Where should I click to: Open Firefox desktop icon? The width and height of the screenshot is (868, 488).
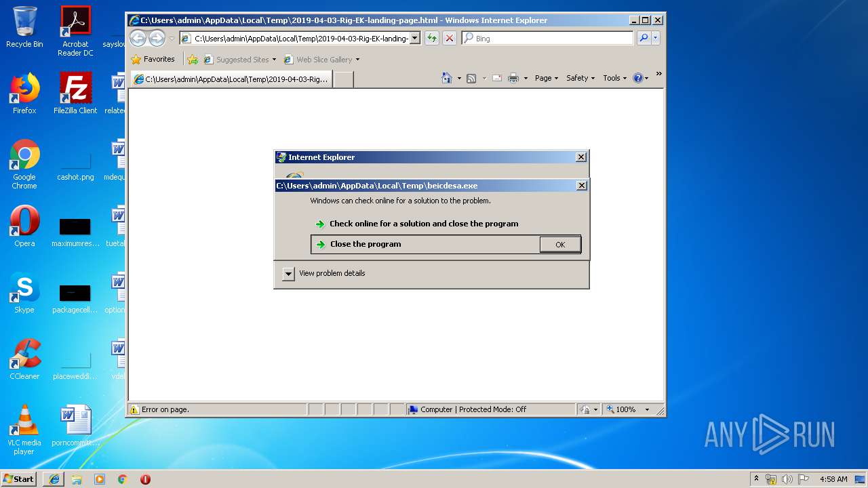pyautogui.click(x=24, y=94)
